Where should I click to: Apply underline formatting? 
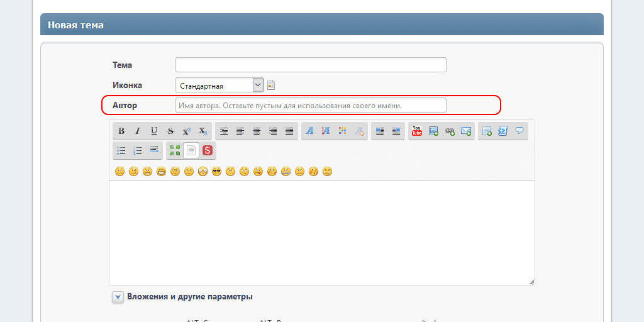pyautogui.click(x=154, y=131)
